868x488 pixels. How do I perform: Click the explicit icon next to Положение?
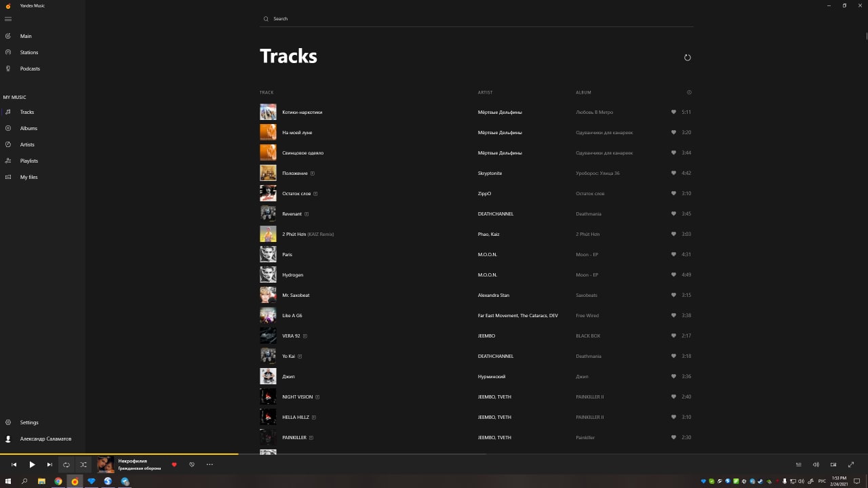coord(313,173)
